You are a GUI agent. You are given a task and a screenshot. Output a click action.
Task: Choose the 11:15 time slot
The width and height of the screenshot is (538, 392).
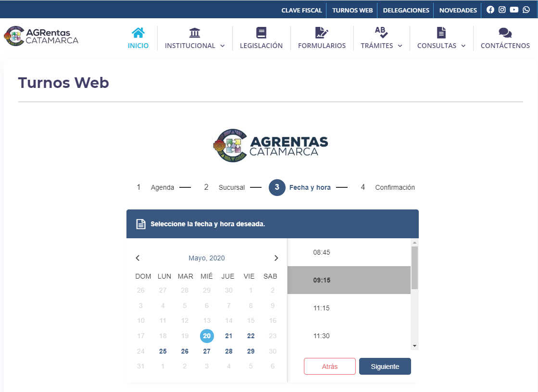349,308
